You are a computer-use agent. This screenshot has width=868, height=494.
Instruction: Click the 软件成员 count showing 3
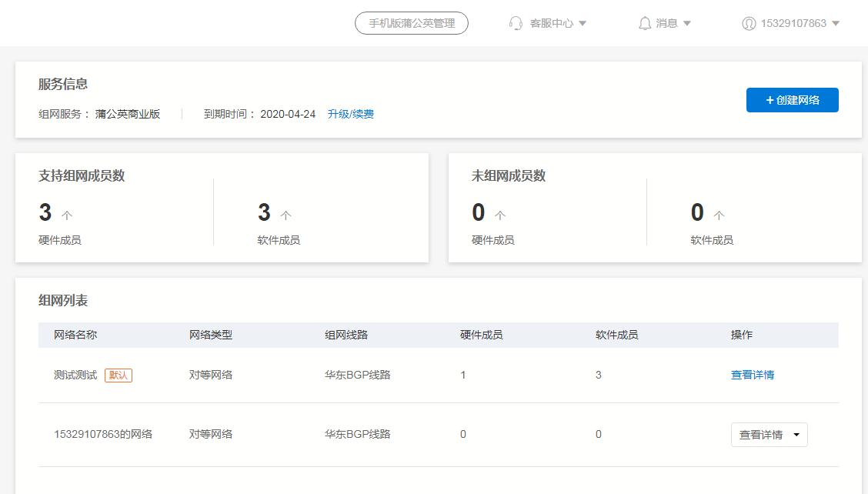click(264, 212)
